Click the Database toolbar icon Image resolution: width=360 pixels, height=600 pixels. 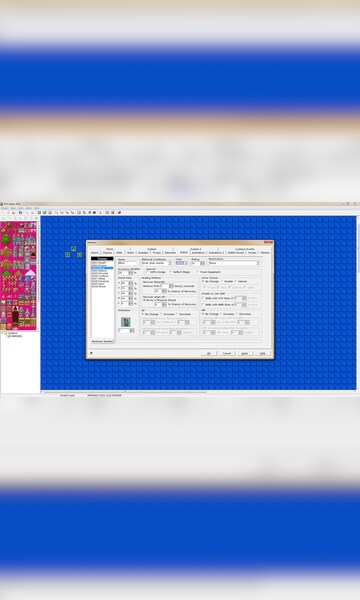pos(79,212)
